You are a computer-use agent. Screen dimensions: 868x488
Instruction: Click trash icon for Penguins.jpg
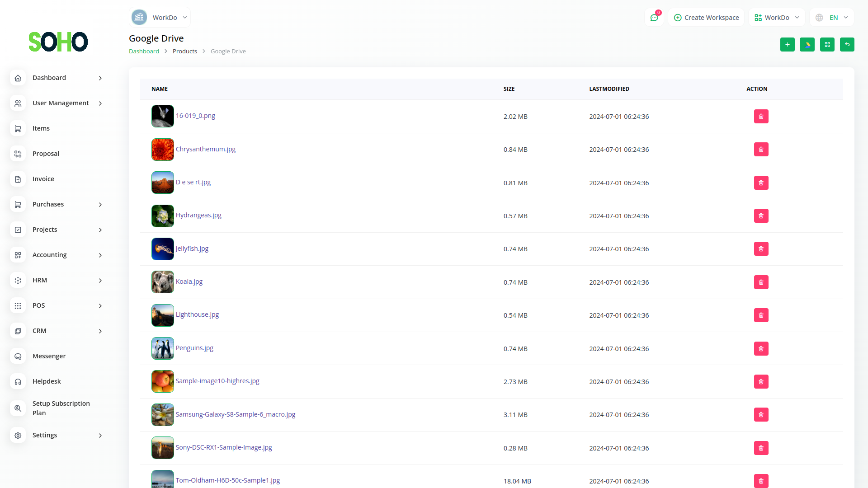(761, 349)
